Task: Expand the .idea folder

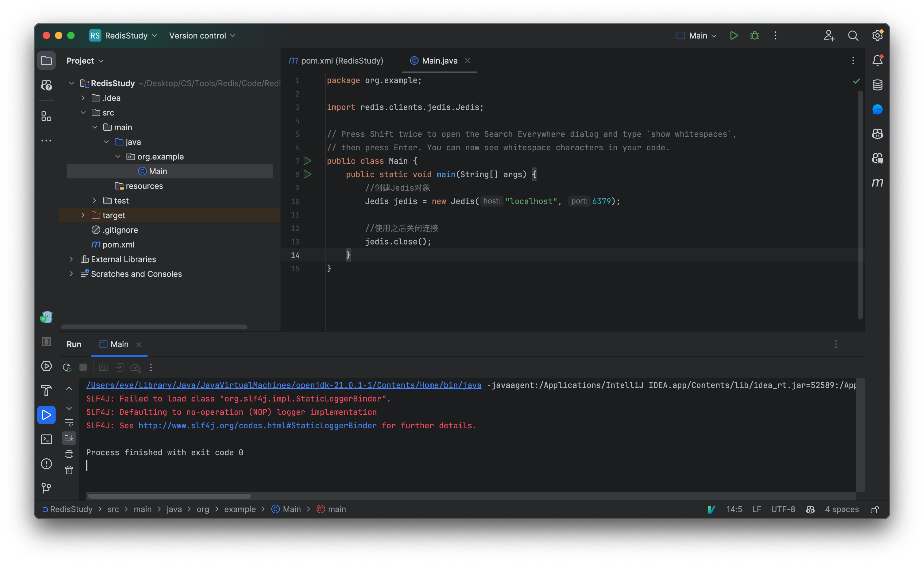Action: pos(83,98)
